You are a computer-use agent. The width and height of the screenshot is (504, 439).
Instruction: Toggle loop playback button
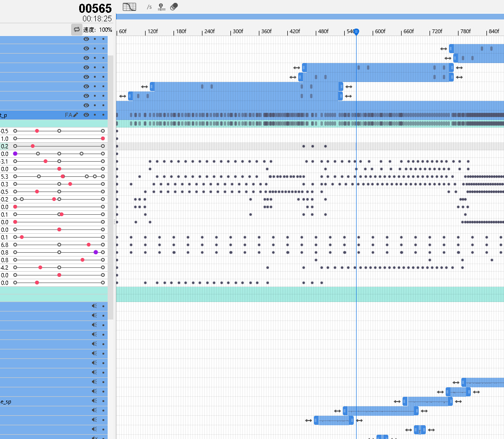pyautogui.click(x=76, y=29)
